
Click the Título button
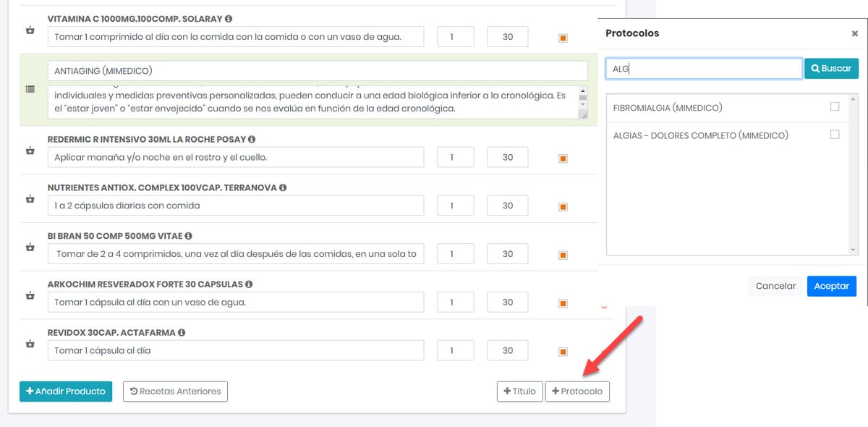519,391
